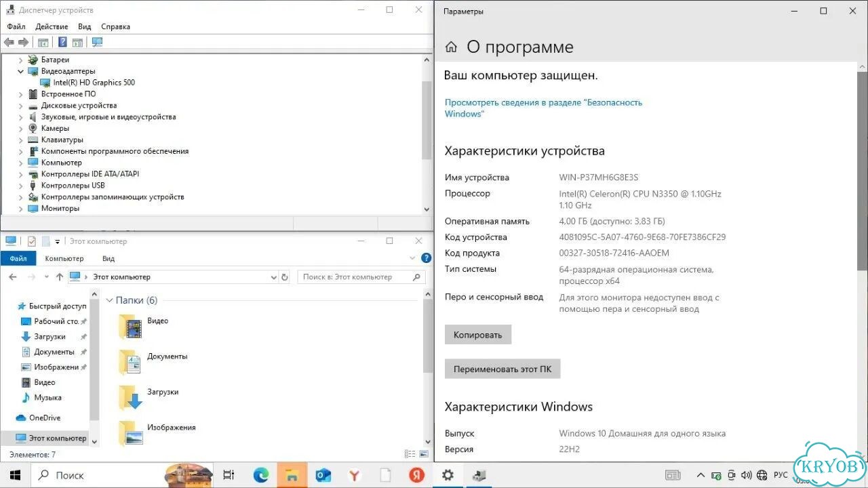Click Explorer Back navigation arrow
The image size is (868, 488).
pos(13,277)
